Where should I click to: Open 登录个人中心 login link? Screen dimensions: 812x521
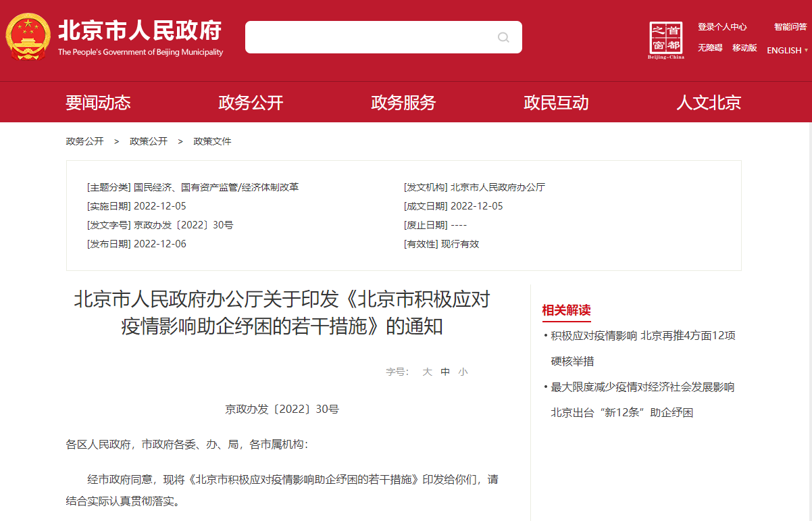point(722,27)
